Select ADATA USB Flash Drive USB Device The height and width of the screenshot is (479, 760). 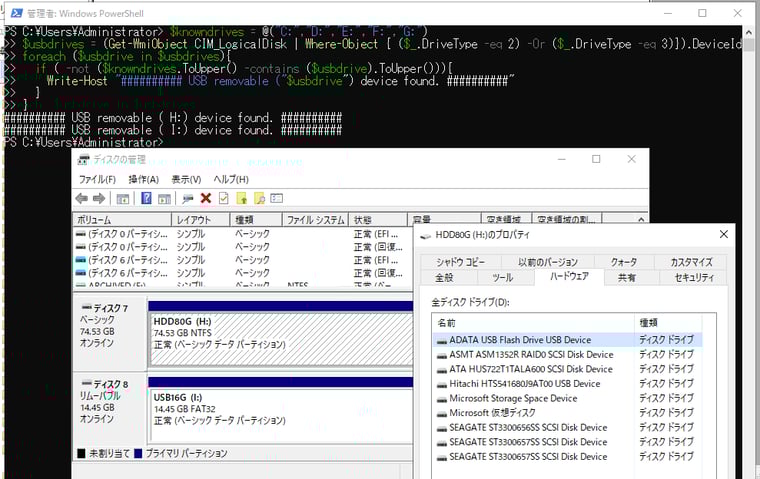point(567,340)
